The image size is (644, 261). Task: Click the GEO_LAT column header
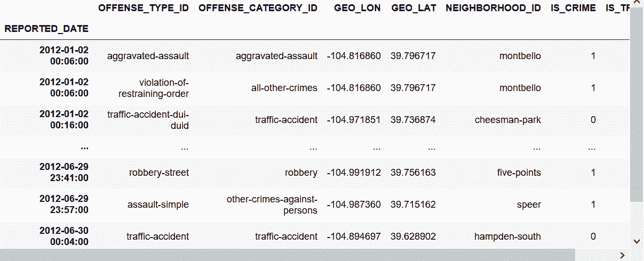coord(414,8)
